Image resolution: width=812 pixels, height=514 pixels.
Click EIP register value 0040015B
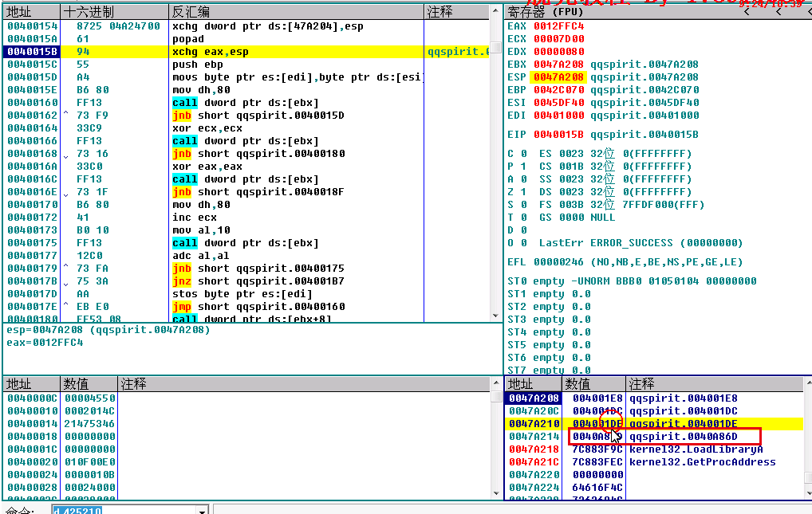559,135
